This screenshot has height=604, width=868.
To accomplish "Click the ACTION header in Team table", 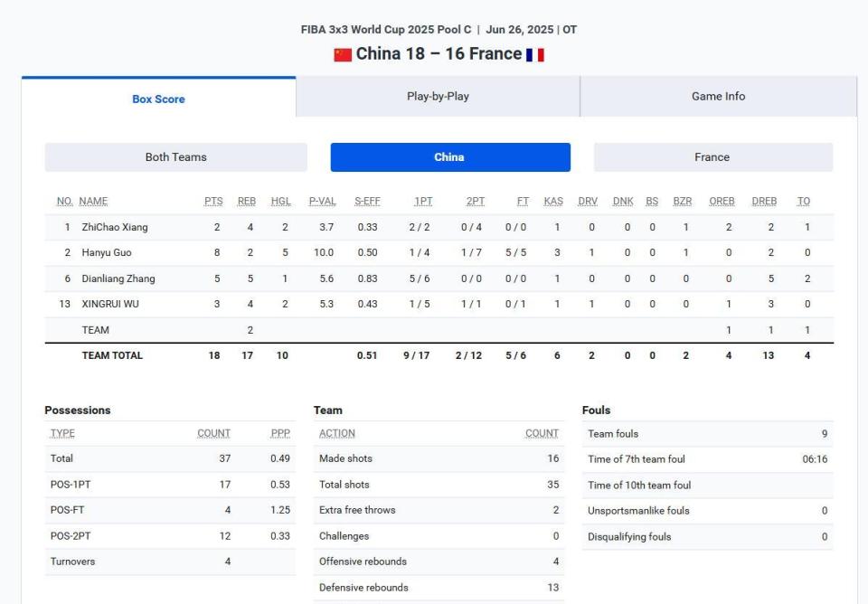I will [337, 433].
